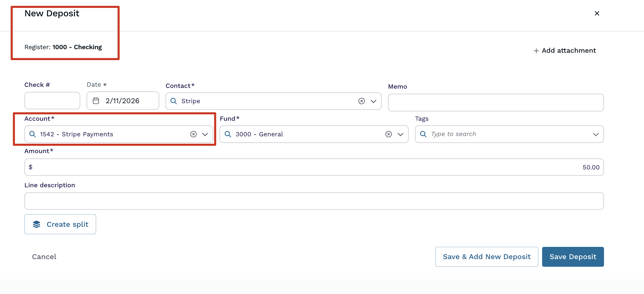Image resolution: width=644 pixels, height=294 pixels.
Task: Clear the 1542 Stripe Payments account
Action: point(193,134)
